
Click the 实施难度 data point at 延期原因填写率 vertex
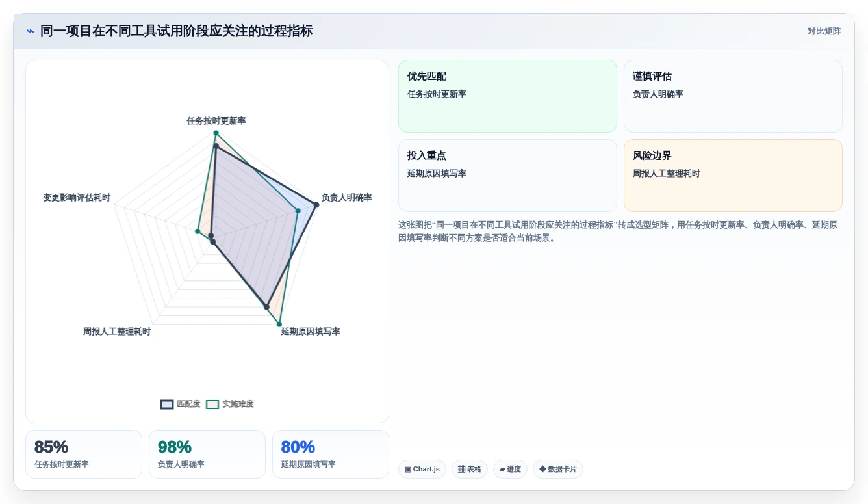279,324
